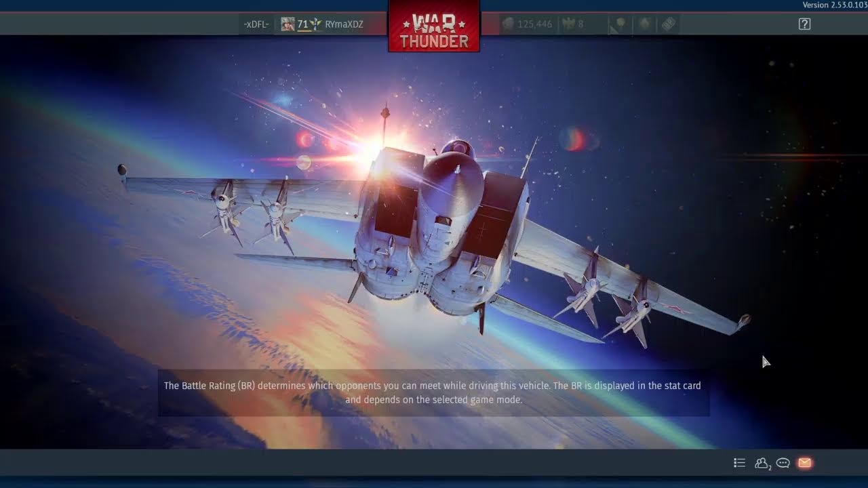Click the 125,446 Silver Lions balance
Image resolution: width=868 pixels, height=488 pixels.
[x=528, y=24]
